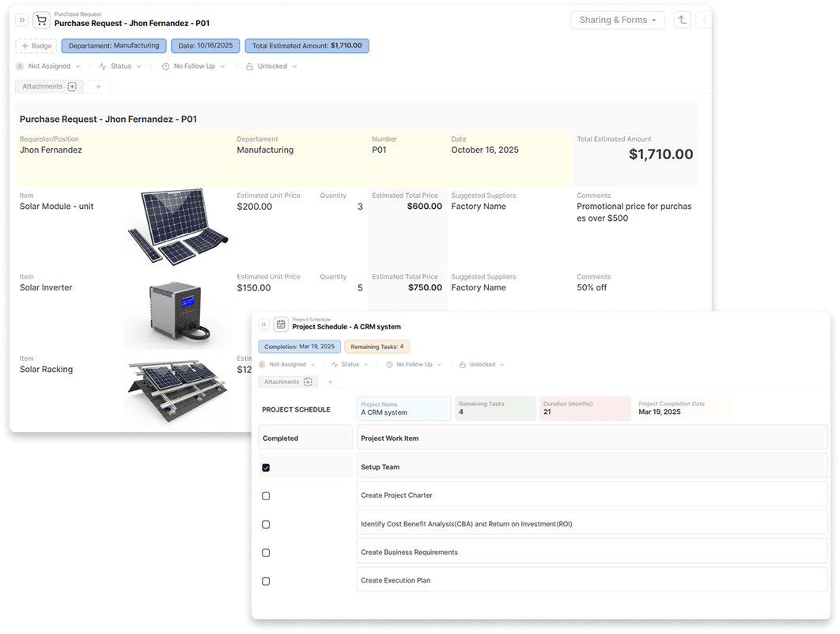Screen dimensions: 840x634
Task: Click the upload arrow icon beside Sharing & Forms
Action: click(682, 20)
